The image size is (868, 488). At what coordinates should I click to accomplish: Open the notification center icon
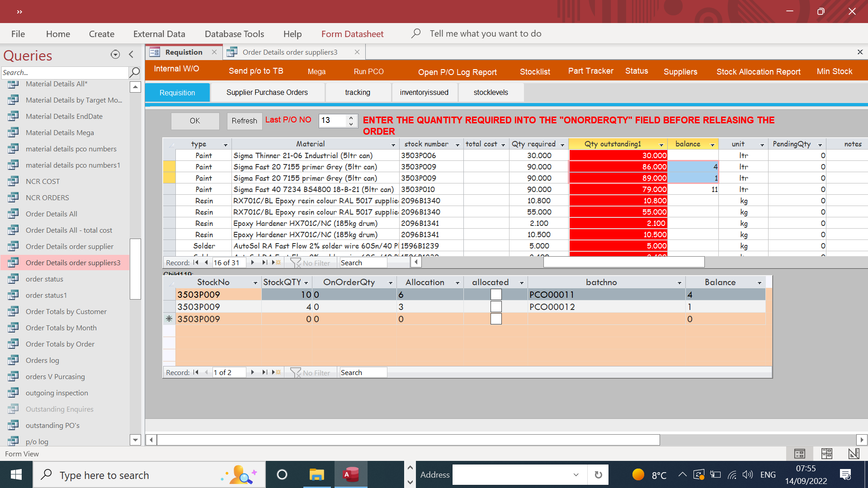pyautogui.click(x=845, y=475)
